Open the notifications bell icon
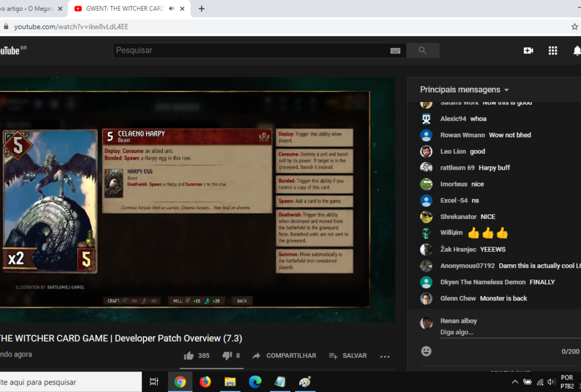 576,50
